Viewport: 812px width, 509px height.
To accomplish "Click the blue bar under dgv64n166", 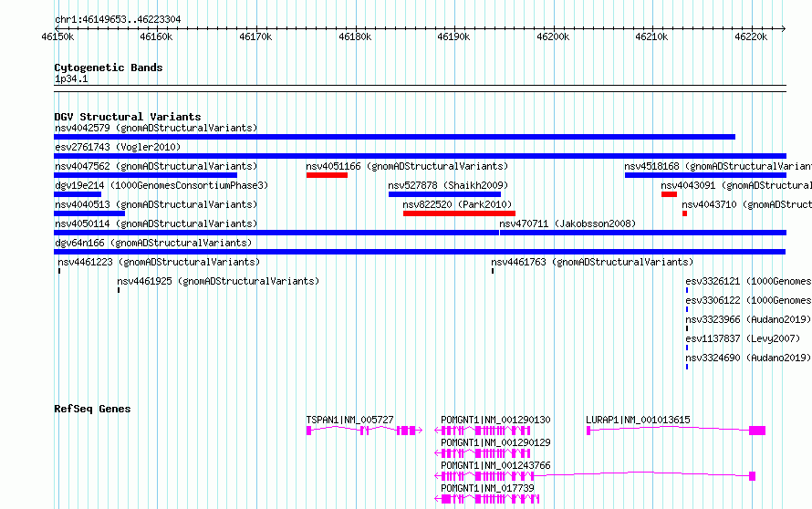I will [x=420, y=252].
